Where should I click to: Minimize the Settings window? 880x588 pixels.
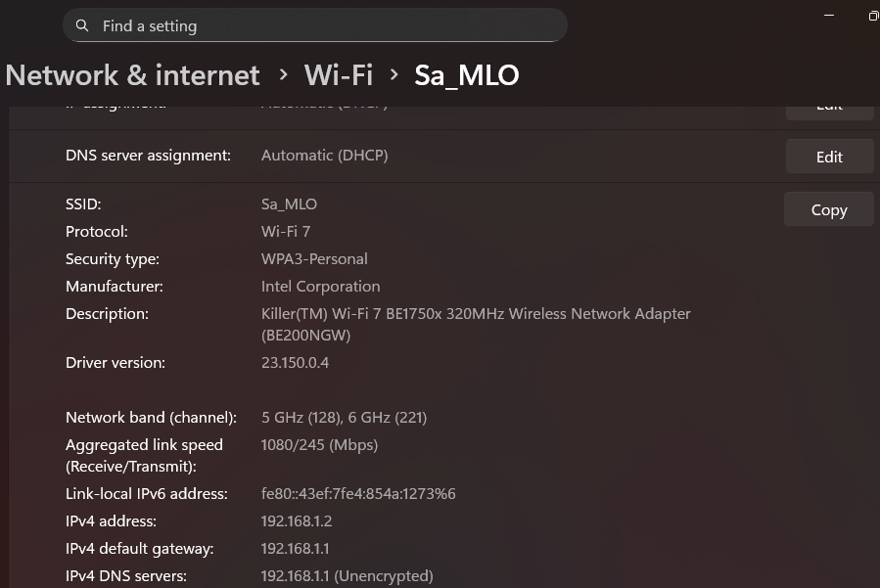tap(830, 15)
